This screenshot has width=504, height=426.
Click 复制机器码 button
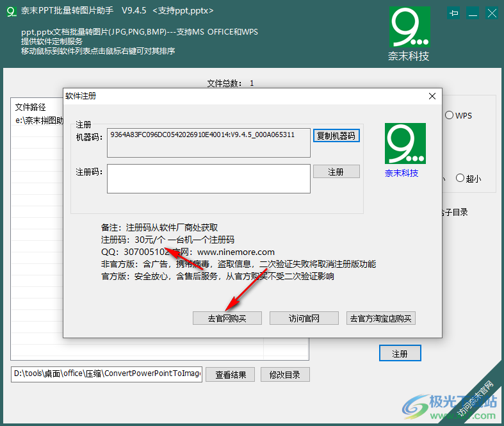click(x=336, y=136)
